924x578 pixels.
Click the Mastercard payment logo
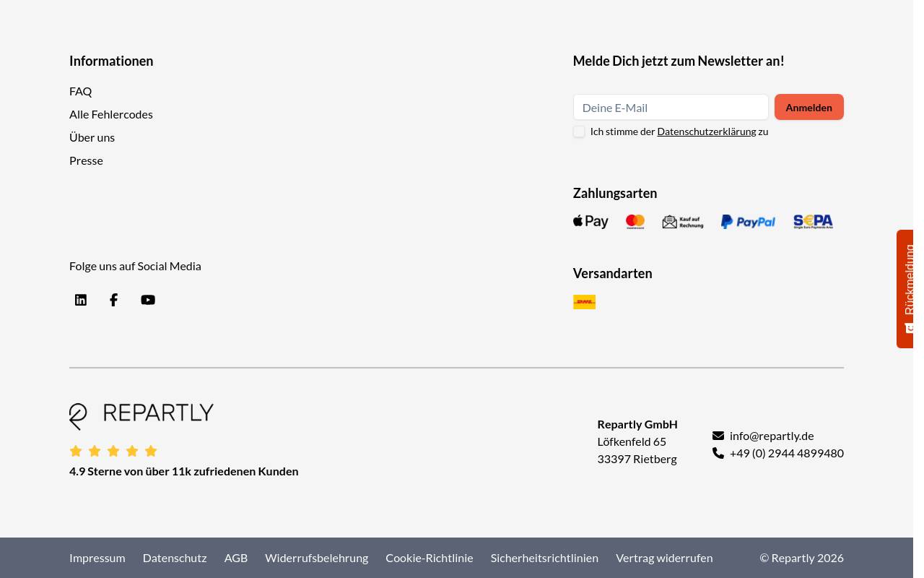point(635,222)
